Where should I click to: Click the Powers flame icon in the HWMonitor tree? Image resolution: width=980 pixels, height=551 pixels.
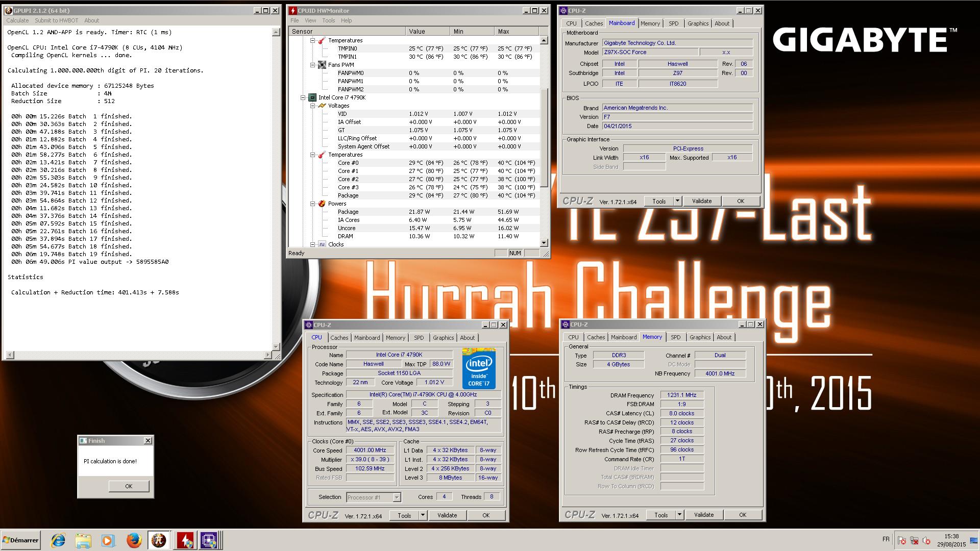click(322, 204)
